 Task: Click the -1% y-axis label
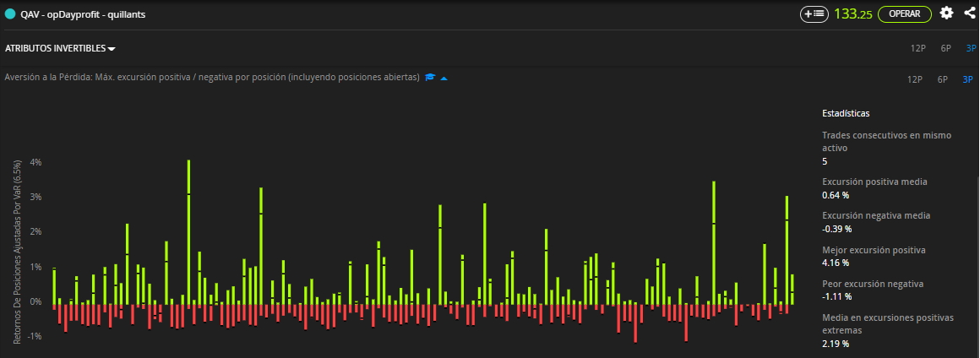(35, 335)
